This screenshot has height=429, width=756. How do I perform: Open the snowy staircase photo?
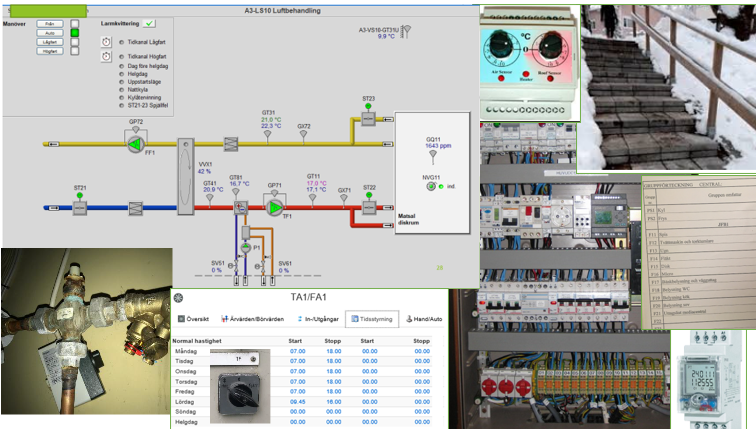point(668,88)
